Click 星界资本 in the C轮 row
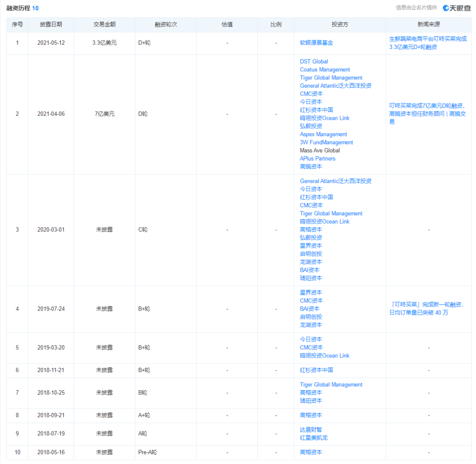Viewport: 476px width, 464px height. click(x=311, y=246)
